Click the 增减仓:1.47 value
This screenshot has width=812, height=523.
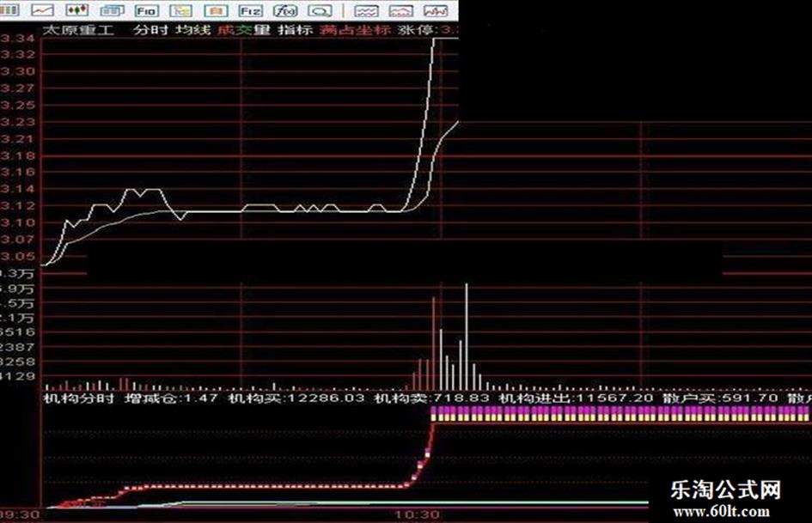(x=171, y=398)
